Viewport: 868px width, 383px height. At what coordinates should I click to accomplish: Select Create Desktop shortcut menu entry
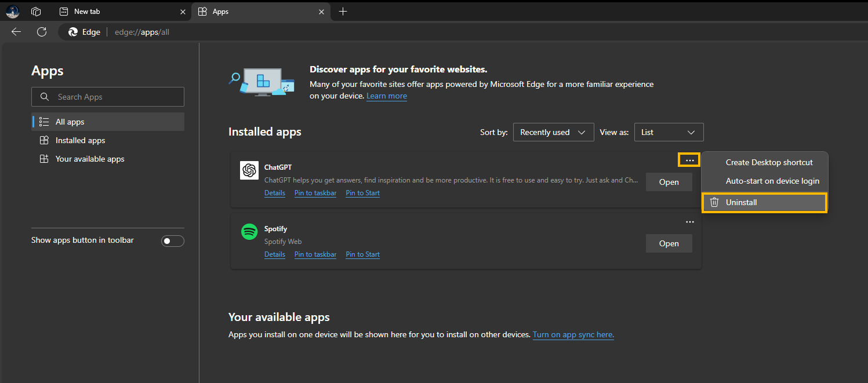click(765, 162)
